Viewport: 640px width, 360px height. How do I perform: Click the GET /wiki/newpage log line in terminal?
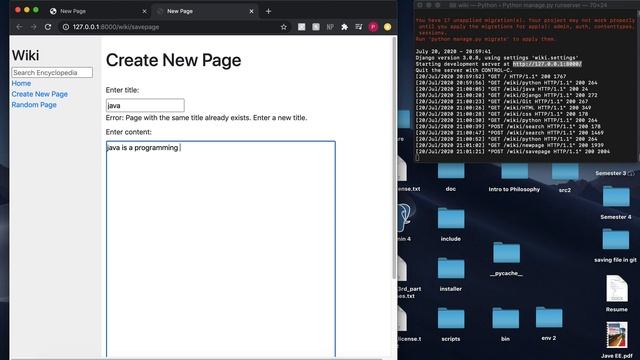tap(511, 145)
